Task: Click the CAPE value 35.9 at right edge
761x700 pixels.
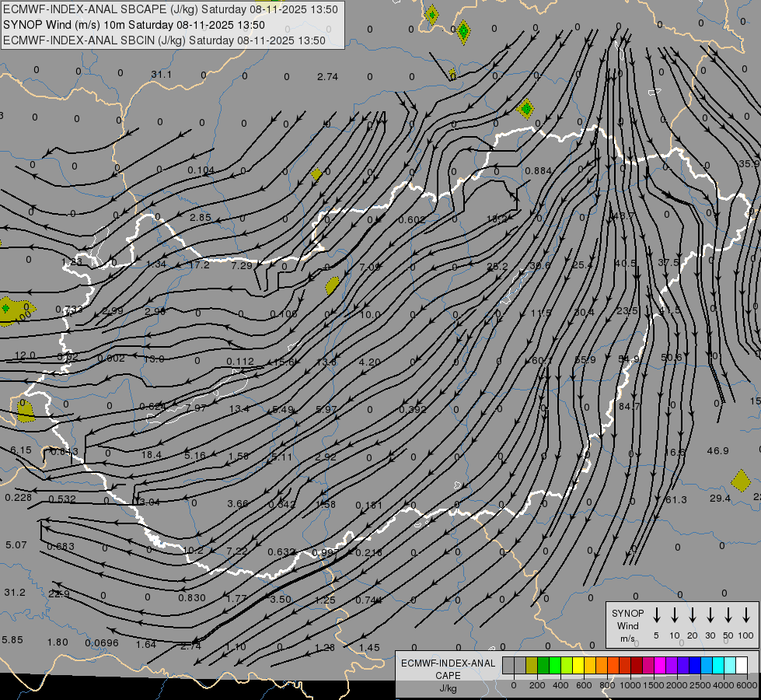Action: point(749,163)
